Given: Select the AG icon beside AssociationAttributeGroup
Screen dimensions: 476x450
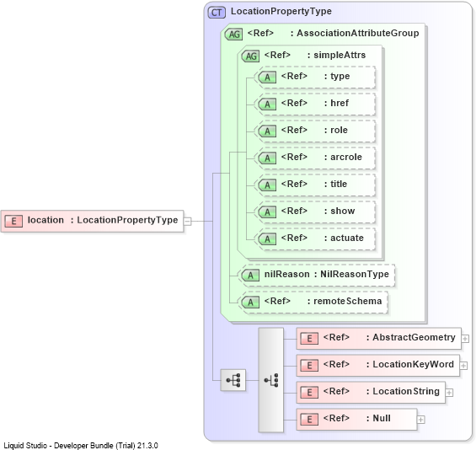Looking at the screenshot, I should coord(233,34).
